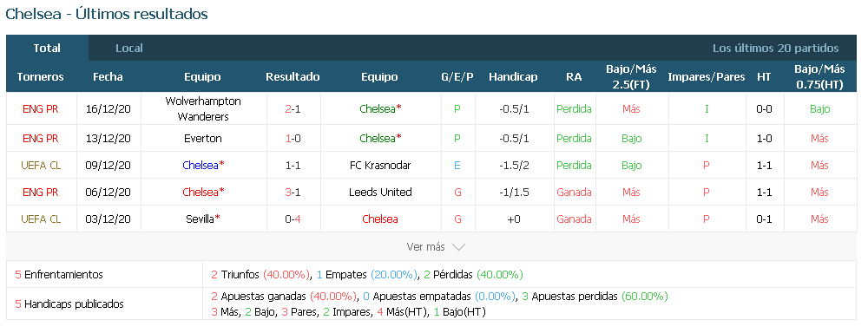Click the blue Chelsea link versus Krasnodar
Image resolution: width=868 pixels, height=333 pixels.
pos(203,166)
